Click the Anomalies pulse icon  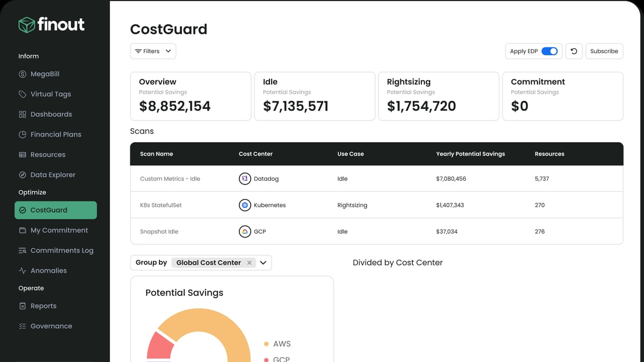pyautogui.click(x=23, y=271)
